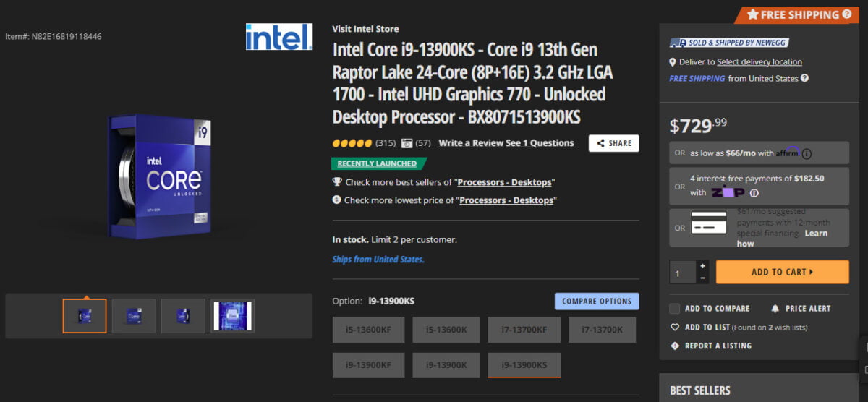Open best sellers Processors - Desktops link
Screen dimensions: 868x402
(505, 182)
